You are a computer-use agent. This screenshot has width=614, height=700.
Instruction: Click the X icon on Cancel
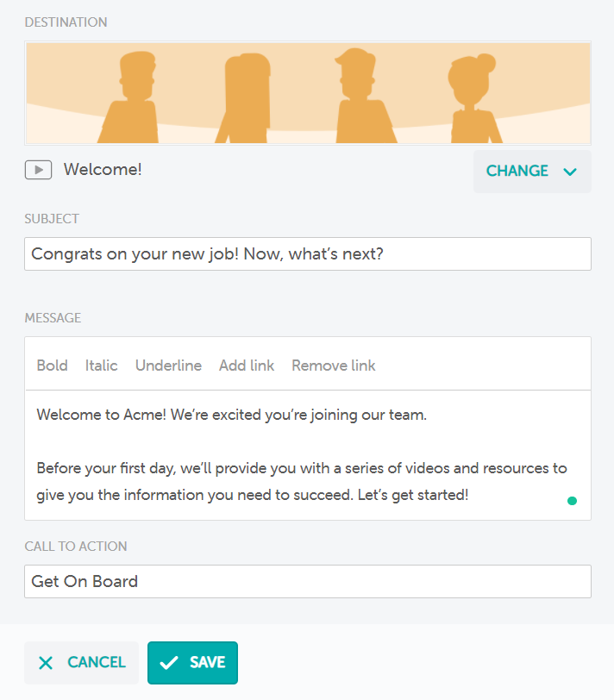pyautogui.click(x=46, y=663)
